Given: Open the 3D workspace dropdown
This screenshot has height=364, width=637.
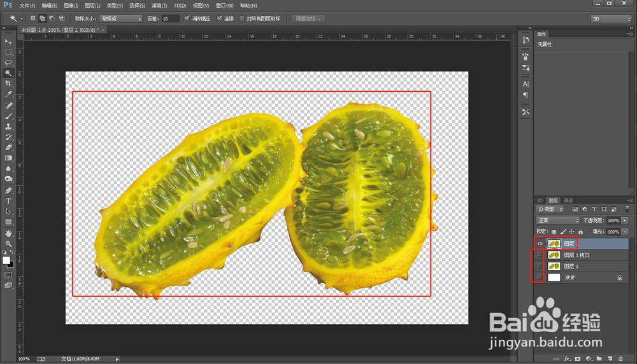Looking at the screenshot, I should click(x=611, y=18).
